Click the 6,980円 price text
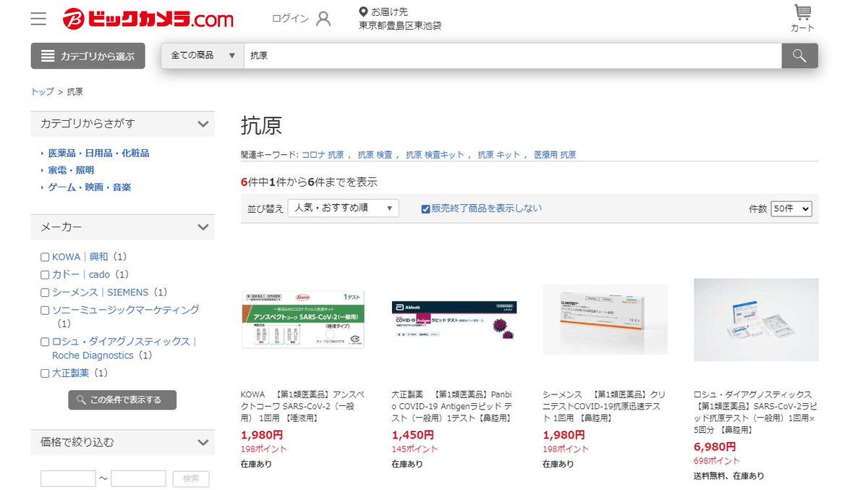The height and width of the screenshot is (490, 868). click(x=715, y=447)
